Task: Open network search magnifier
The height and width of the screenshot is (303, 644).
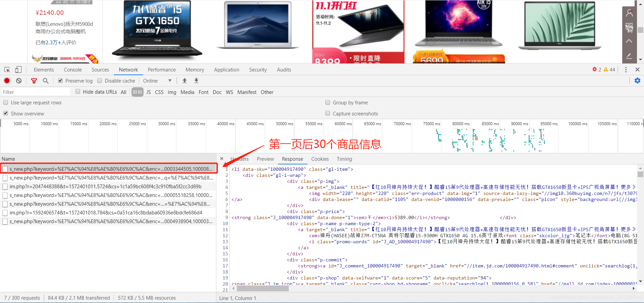Action: [x=46, y=81]
